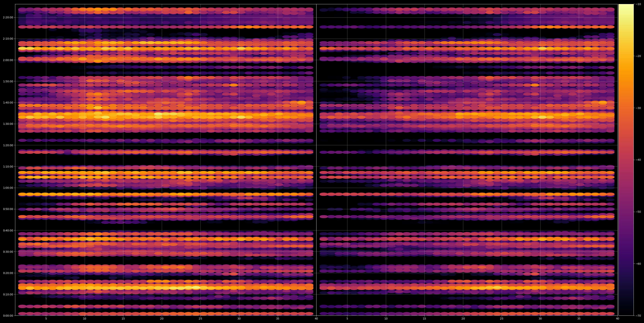Pick the "2:20:00" y-axis tick label
Image resolution: width=644 pixels, height=323 pixels.
[x=8, y=18]
